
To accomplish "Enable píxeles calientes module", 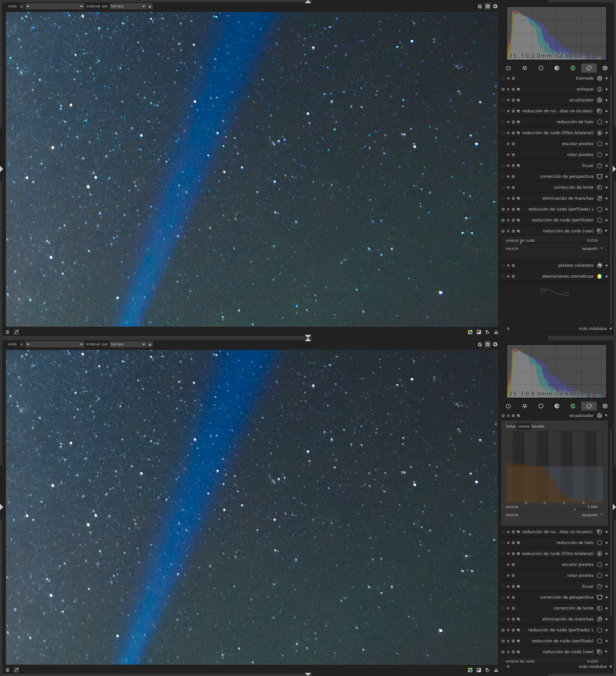I will 503,265.
